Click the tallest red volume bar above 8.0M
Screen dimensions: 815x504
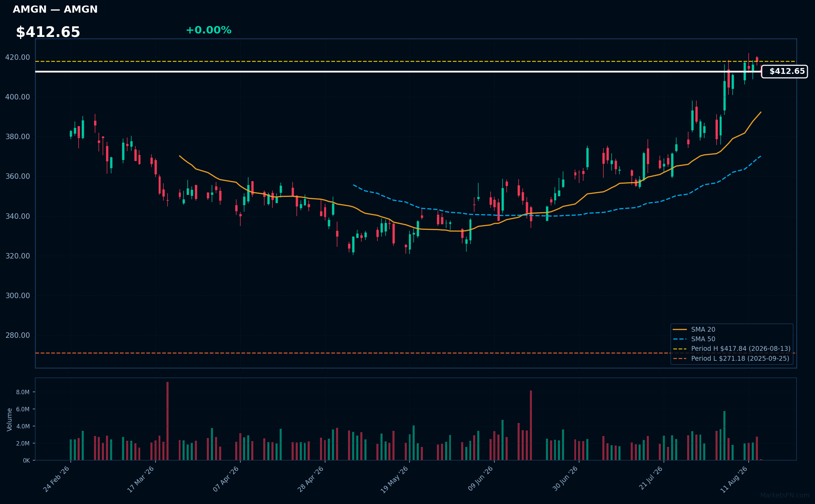168,421
